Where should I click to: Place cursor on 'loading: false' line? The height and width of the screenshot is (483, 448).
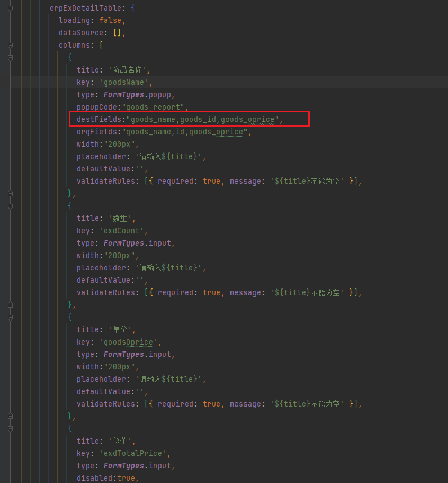click(x=92, y=21)
